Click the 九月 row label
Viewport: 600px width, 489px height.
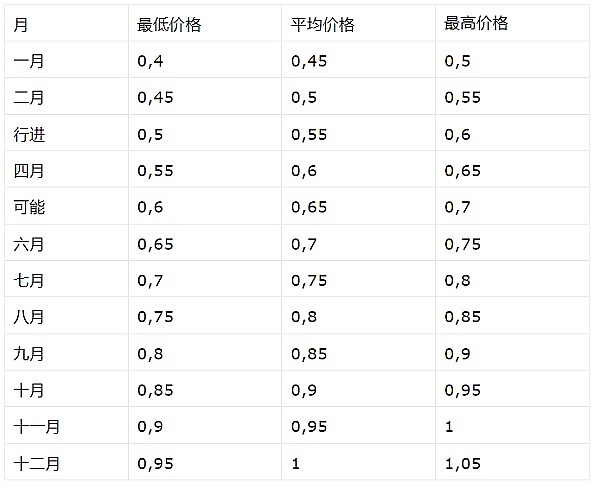29,353
